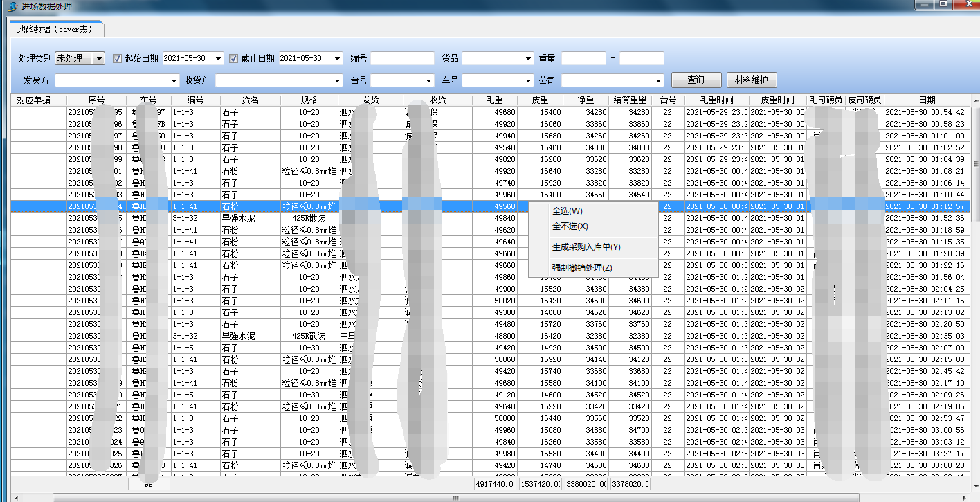
Task: Click the 材料维护 button
Action: [x=751, y=80]
